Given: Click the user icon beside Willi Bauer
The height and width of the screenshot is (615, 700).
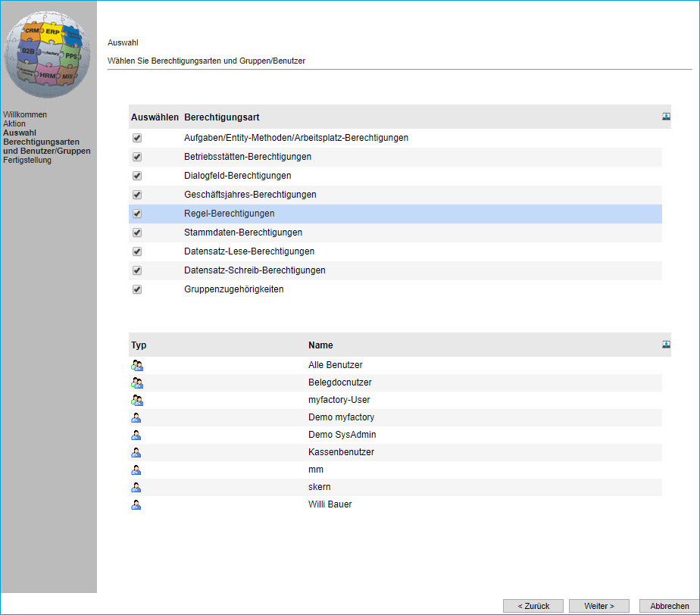Looking at the screenshot, I should click(x=136, y=504).
